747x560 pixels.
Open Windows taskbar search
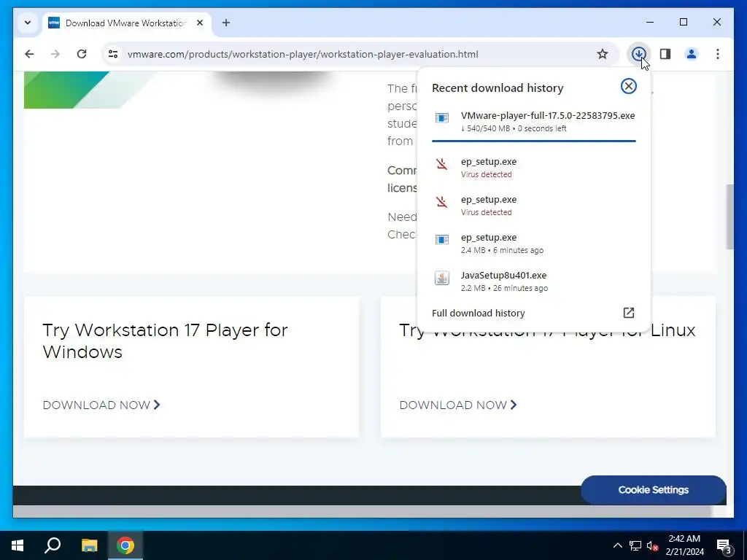pyautogui.click(x=53, y=545)
